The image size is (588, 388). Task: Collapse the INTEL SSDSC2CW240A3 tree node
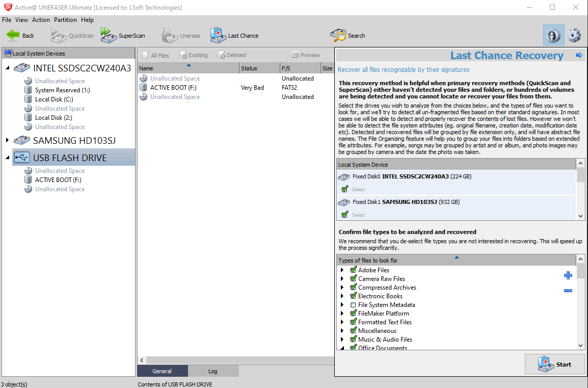click(x=8, y=68)
